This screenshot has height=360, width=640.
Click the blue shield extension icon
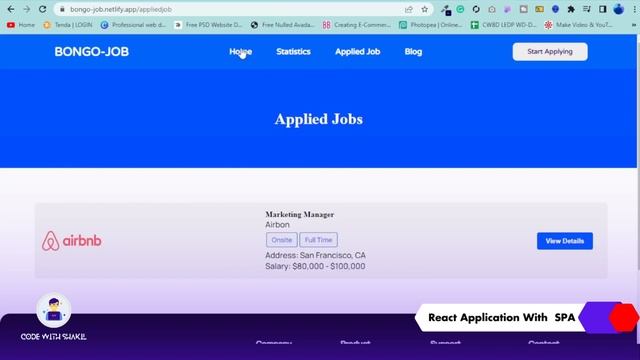click(x=555, y=9)
